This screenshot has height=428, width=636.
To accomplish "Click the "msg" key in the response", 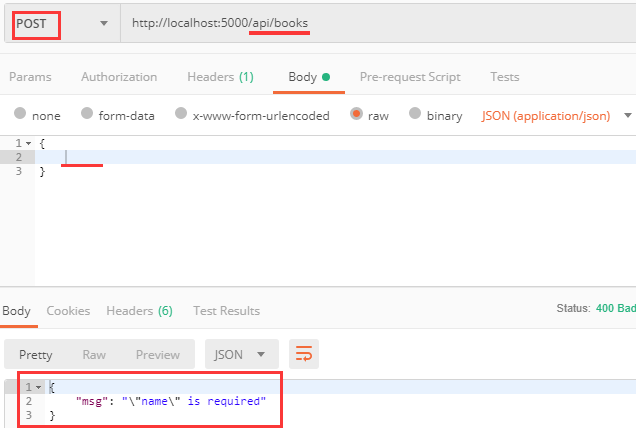I will [x=92, y=402].
